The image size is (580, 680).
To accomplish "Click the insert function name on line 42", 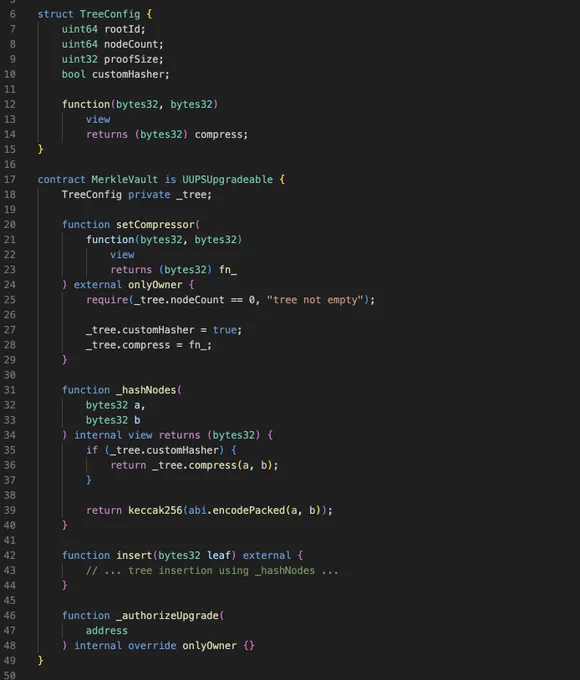I will click(x=134, y=556).
